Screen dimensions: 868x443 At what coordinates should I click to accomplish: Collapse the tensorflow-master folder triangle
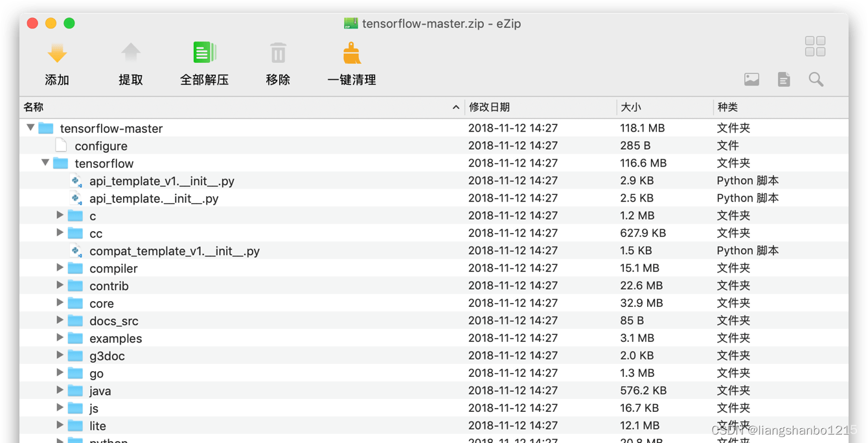(x=30, y=128)
